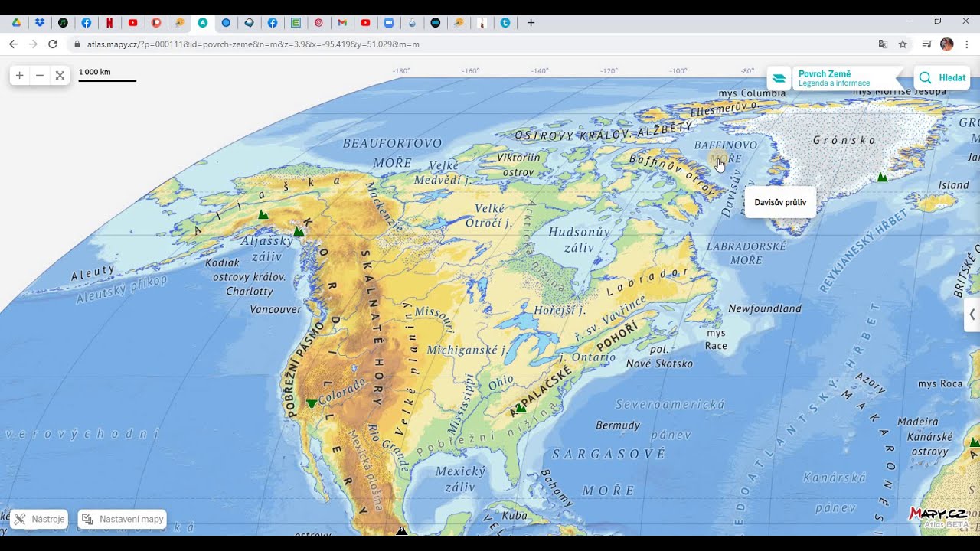
Task: Click the Island label near Greenland
Action: tap(954, 185)
